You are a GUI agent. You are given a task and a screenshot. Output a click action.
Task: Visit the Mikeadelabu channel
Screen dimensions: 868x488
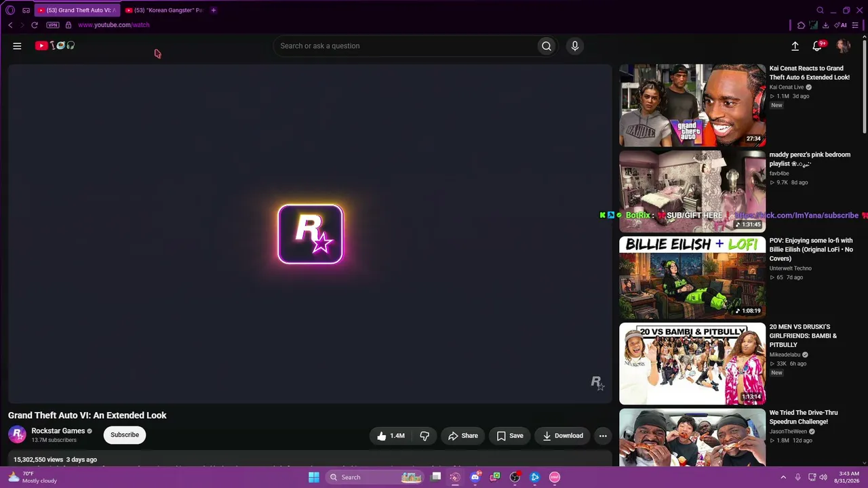785,354
